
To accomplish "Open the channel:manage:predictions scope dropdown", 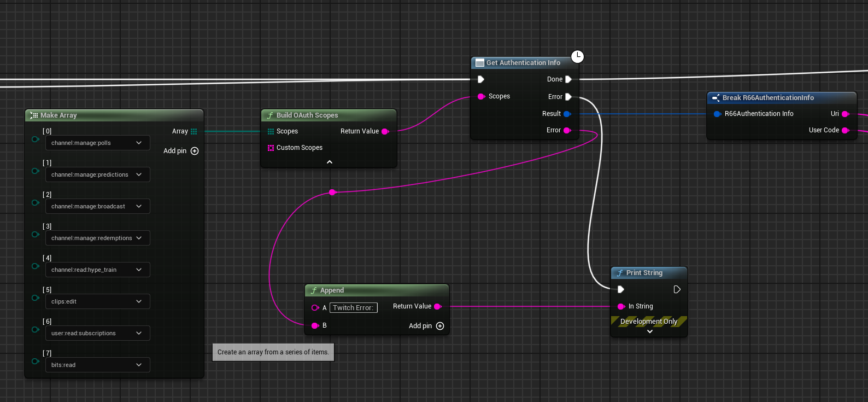I will pos(98,174).
